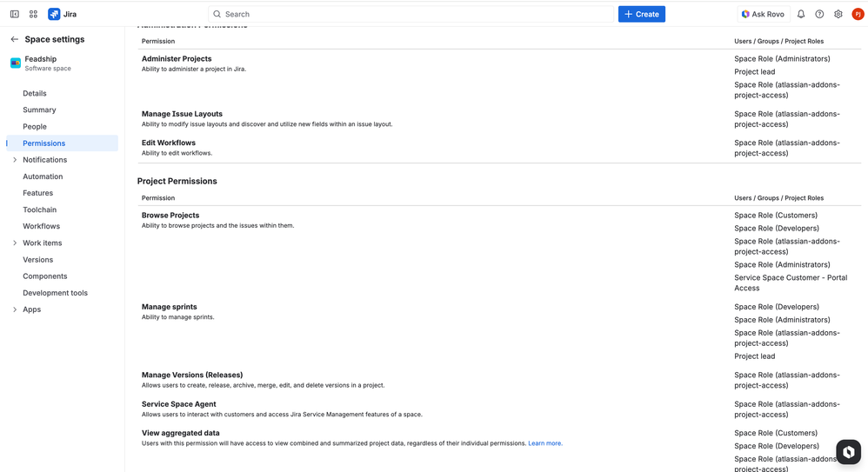
Task: Click the Feadship space avatar icon
Action: (x=16, y=63)
